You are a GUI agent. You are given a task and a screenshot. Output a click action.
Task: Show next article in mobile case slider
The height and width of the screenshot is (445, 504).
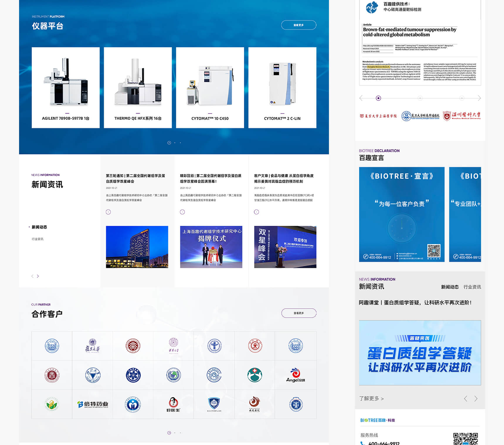[x=479, y=98]
